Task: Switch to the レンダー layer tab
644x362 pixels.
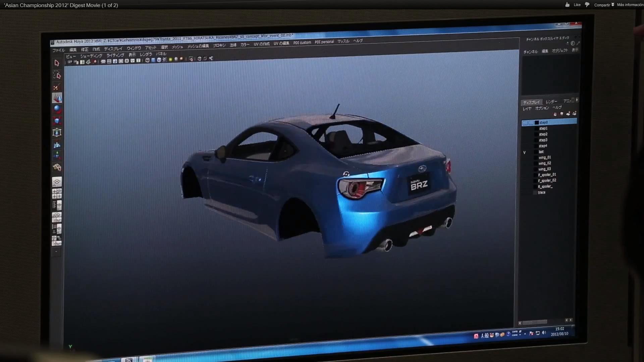Action: coord(551,102)
